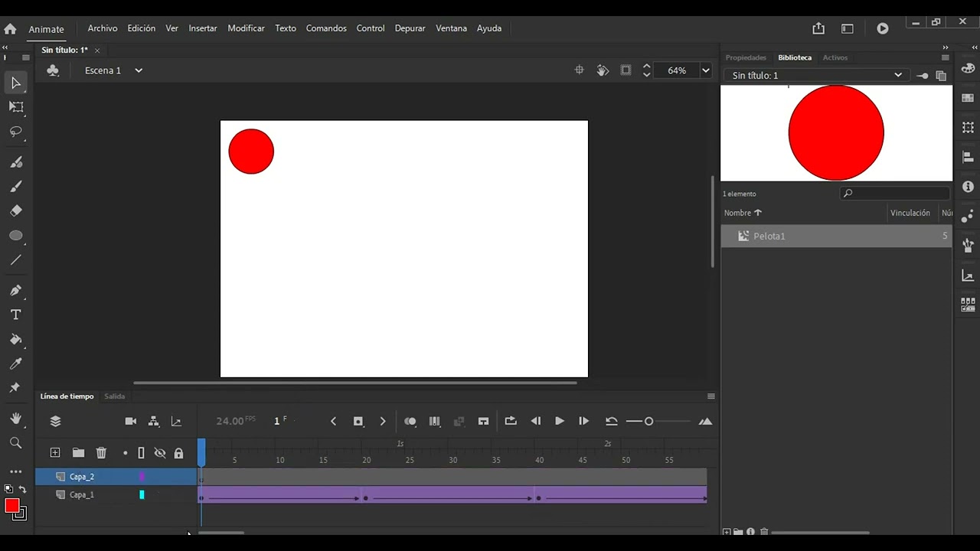This screenshot has width=980, height=551.
Task: Open the Swatches panel icon
Action: coord(969,98)
